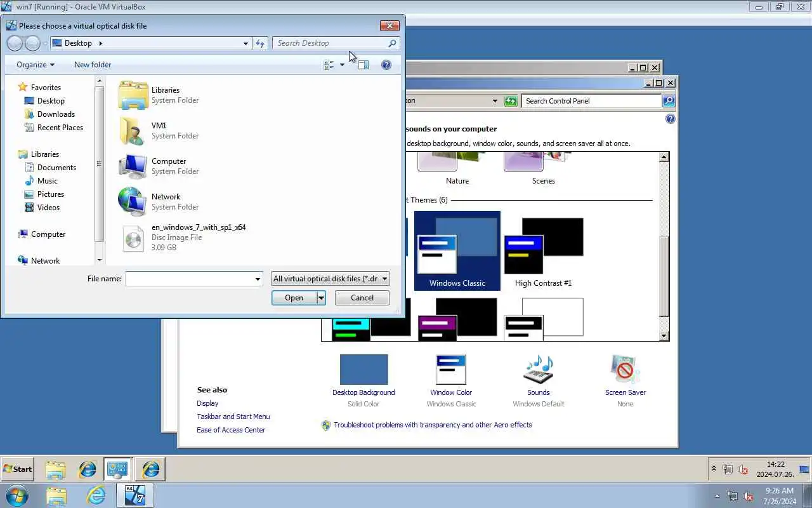
Task: Open the File name combo box dropdown
Action: point(258,279)
